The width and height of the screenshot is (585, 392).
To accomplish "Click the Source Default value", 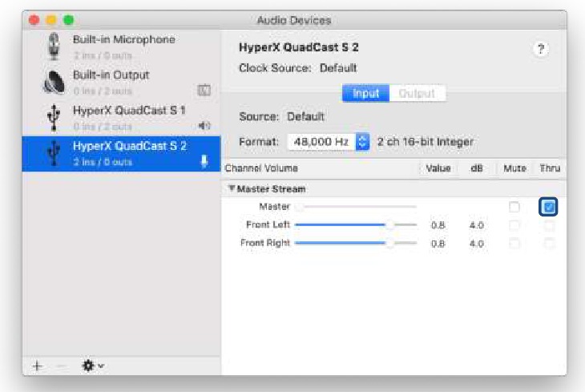I will click(x=305, y=116).
